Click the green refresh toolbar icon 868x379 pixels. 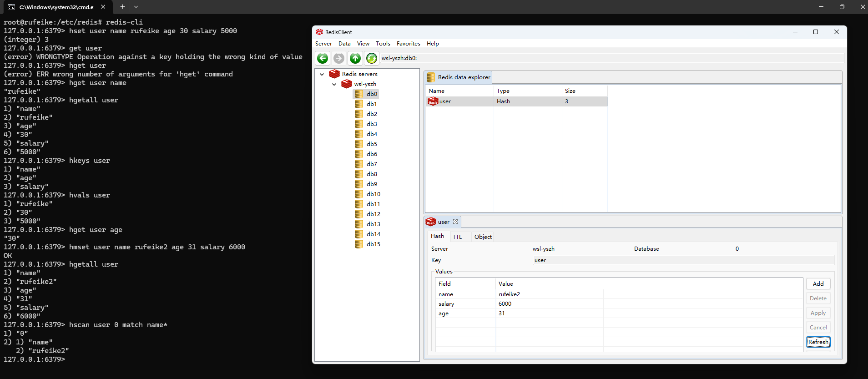pyautogui.click(x=372, y=58)
